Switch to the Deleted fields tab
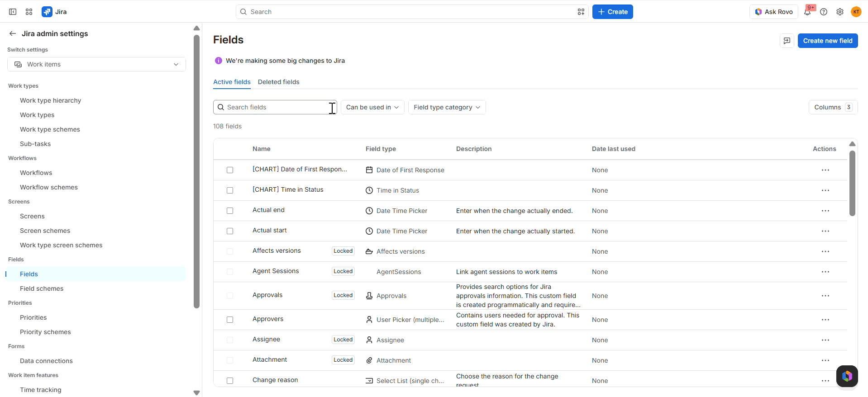Screen dimensions: 868x397 279,82
